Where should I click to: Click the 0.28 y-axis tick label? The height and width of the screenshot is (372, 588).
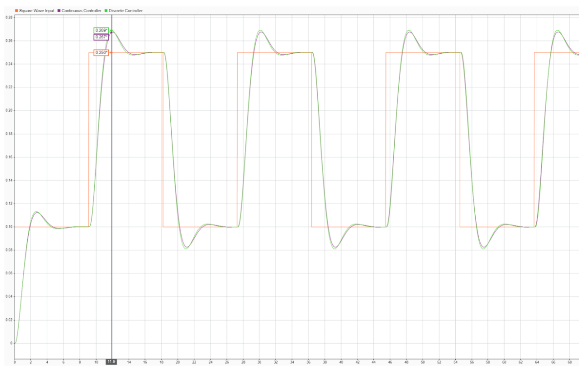click(9, 18)
